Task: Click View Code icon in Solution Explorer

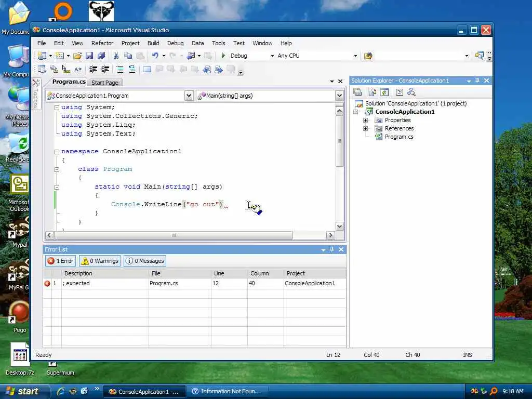Action: [400, 92]
